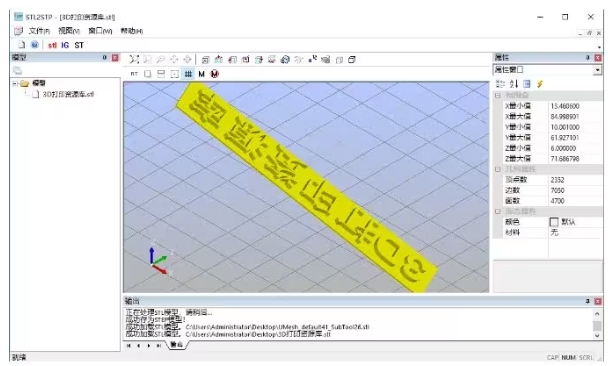Select the 输出 tab at the bottom
Screen dimensions: 608x366
point(177,345)
